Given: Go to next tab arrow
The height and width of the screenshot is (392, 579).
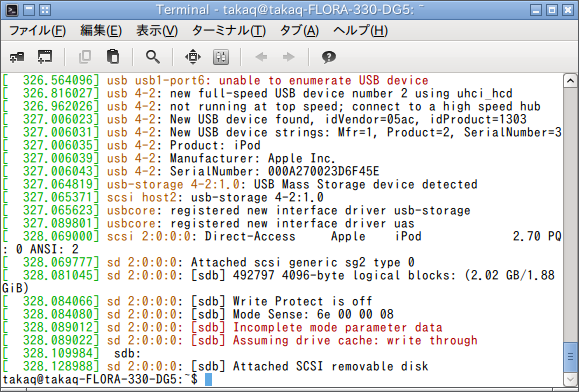Looking at the screenshot, I should [288, 57].
